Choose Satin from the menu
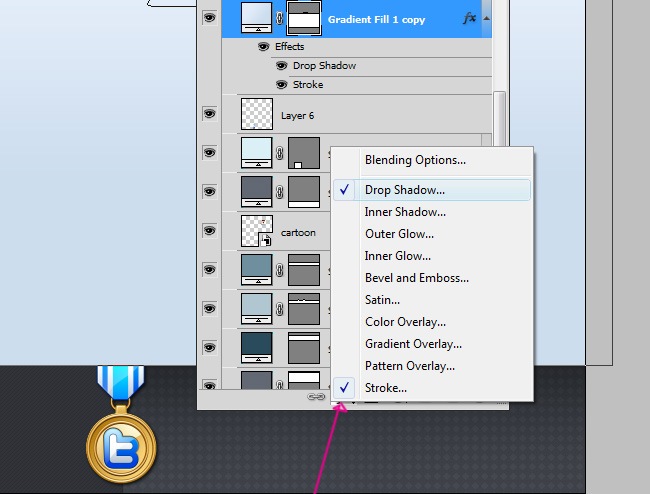 pos(432,300)
